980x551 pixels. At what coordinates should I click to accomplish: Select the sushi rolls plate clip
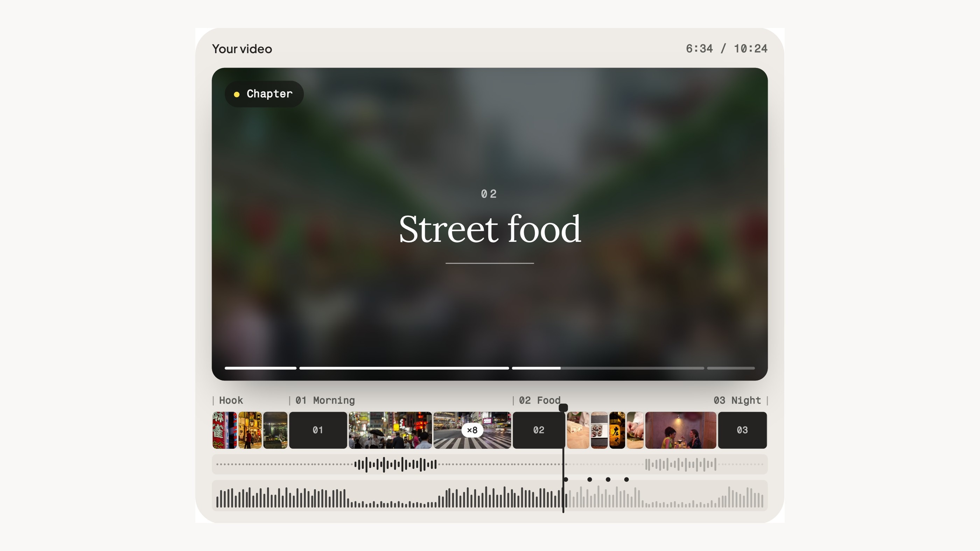[599, 430]
